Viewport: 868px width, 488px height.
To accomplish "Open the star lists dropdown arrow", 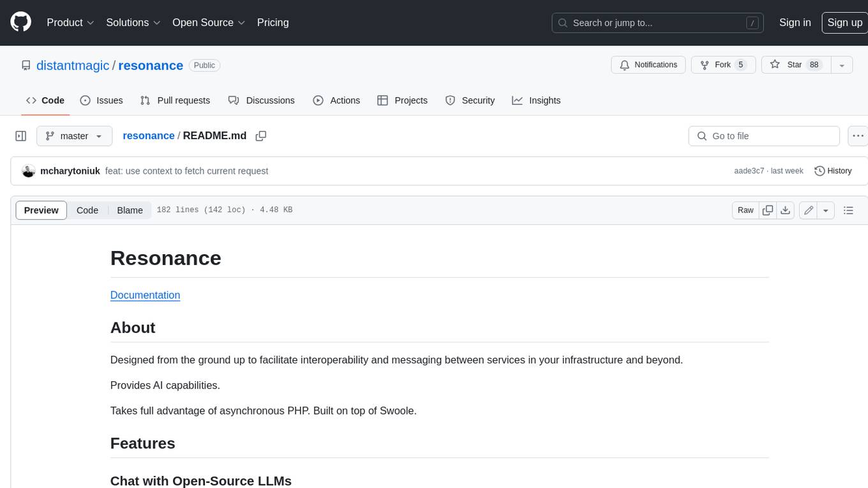I will (x=842, y=65).
